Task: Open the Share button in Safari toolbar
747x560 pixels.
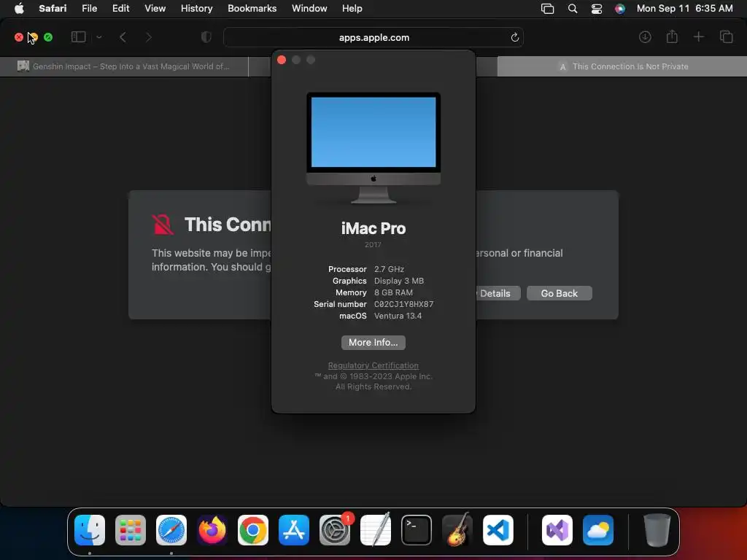Action: [x=672, y=36]
